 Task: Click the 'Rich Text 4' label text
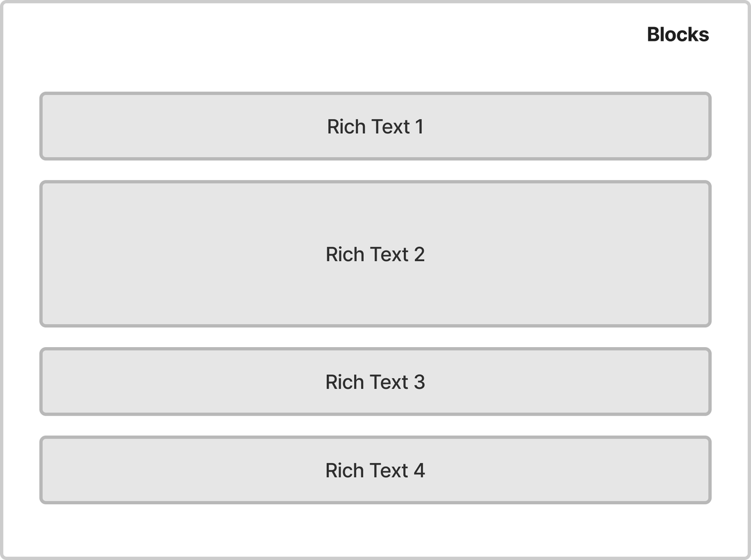pyautogui.click(x=375, y=470)
